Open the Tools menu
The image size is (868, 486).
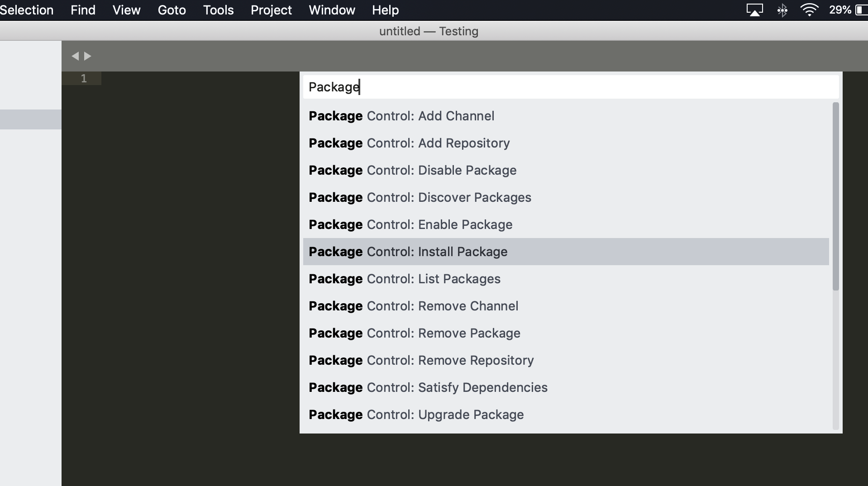tap(218, 10)
